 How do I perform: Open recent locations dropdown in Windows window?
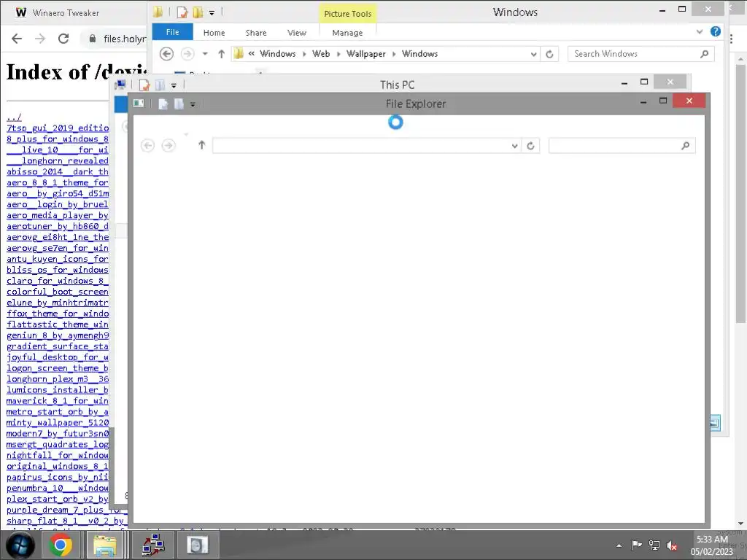click(x=205, y=54)
